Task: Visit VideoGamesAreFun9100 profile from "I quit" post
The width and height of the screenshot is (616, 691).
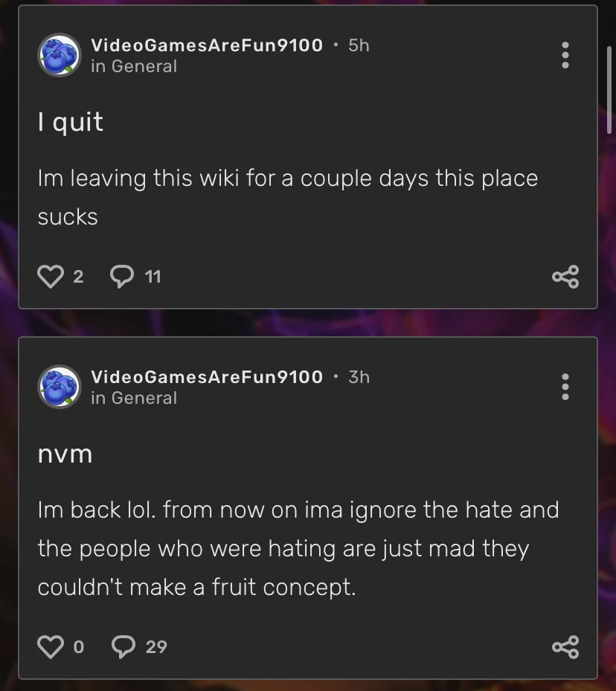Action: point(207,45)
